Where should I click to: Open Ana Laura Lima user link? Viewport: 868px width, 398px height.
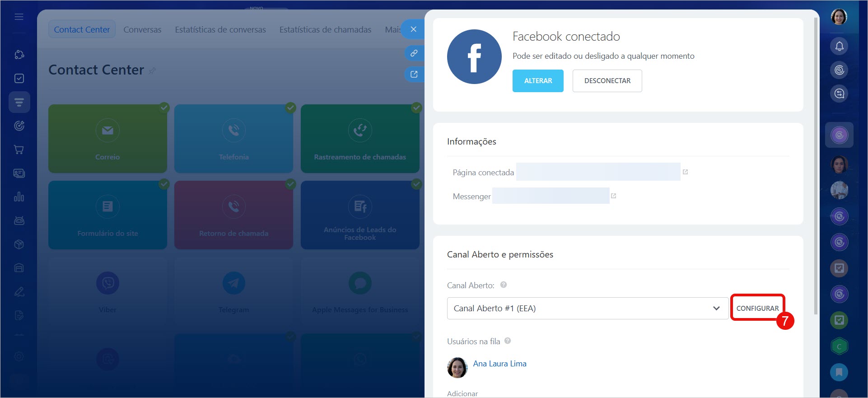coord(499,364)
